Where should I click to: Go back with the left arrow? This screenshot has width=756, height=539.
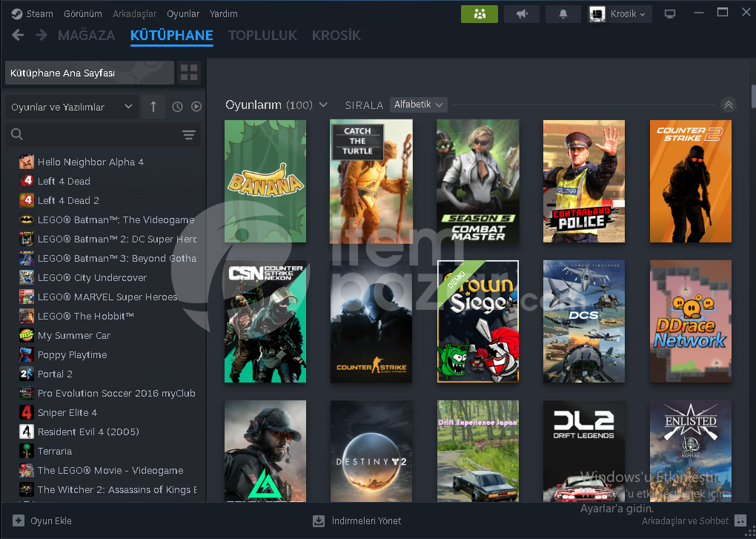tap(18, 35)
